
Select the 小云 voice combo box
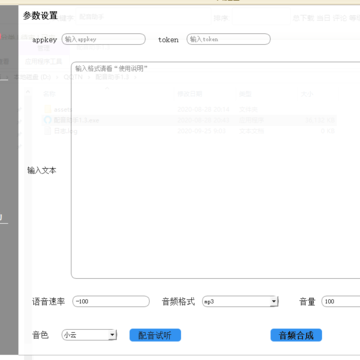(89, 335)
